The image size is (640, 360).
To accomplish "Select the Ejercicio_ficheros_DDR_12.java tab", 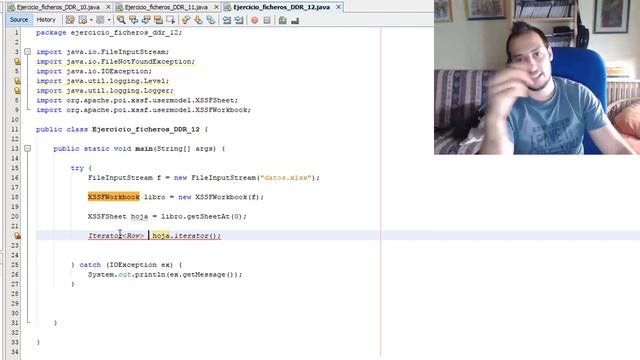I will pos(281,7).
